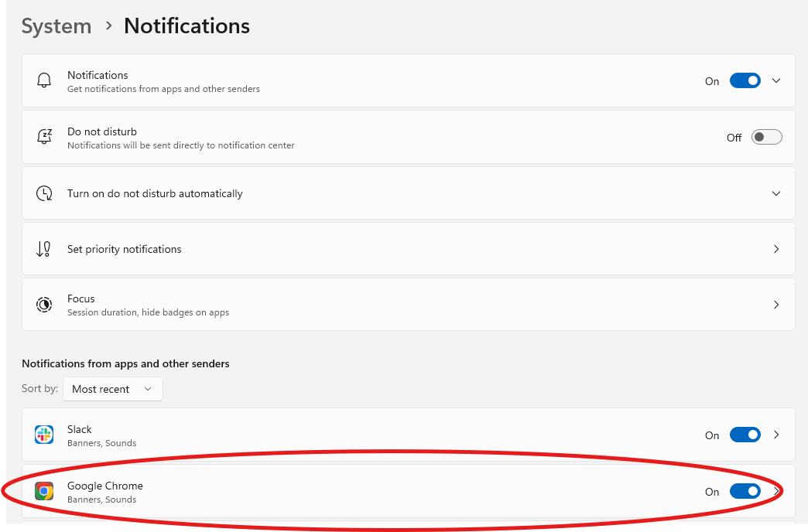
Task: Open Focus settings page
Action: click(409, 305)
